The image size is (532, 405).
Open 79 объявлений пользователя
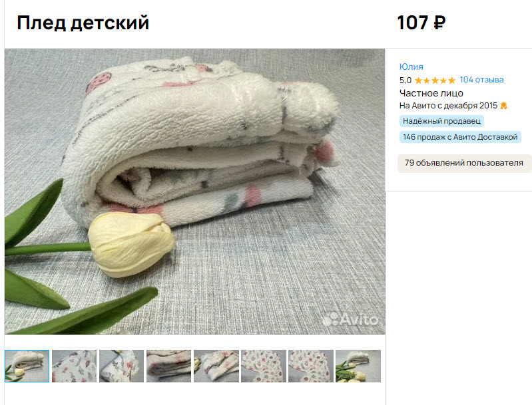(x=464, y=163)
